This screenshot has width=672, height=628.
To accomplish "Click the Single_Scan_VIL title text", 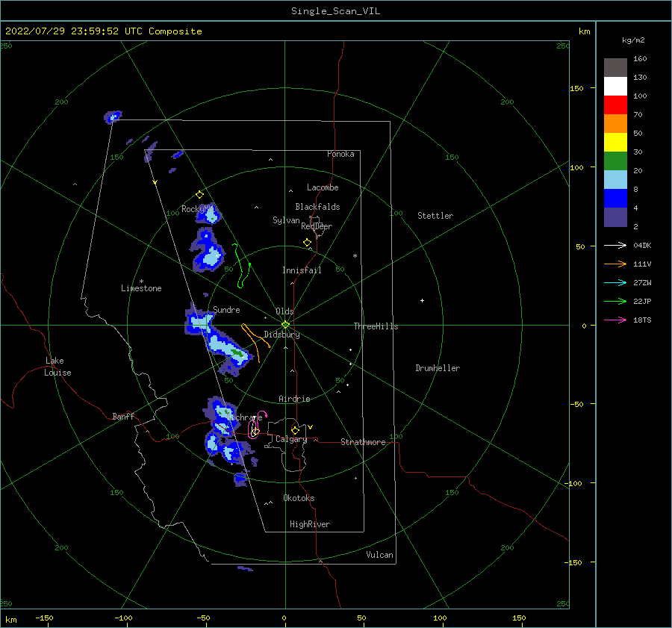I will [x=335, y=11].
